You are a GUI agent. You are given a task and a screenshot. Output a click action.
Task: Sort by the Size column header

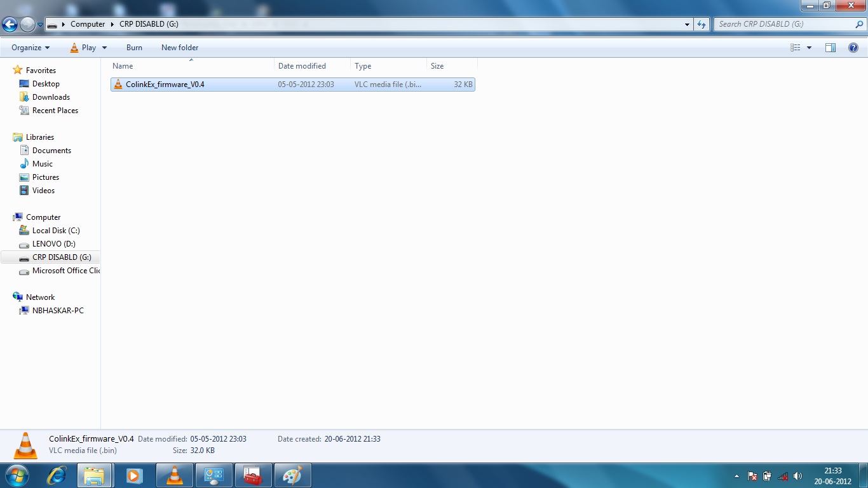click(x=452, y=66)
